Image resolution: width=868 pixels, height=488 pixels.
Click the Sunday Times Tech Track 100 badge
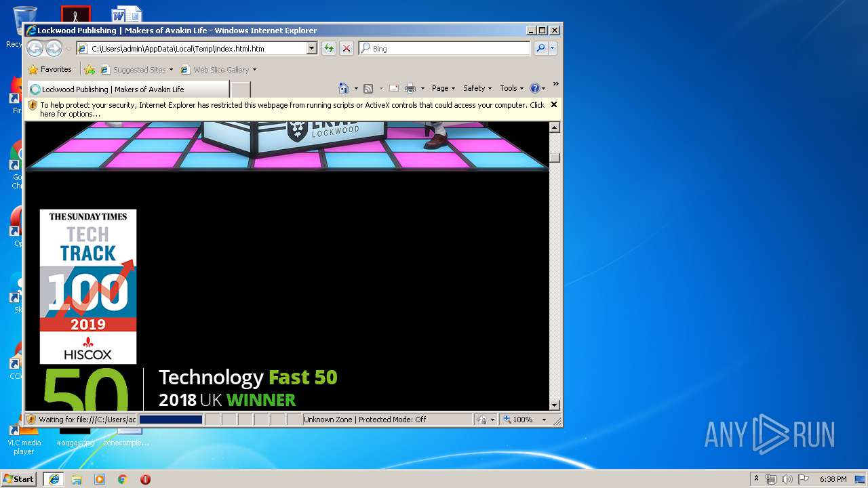tap(88, 287)
